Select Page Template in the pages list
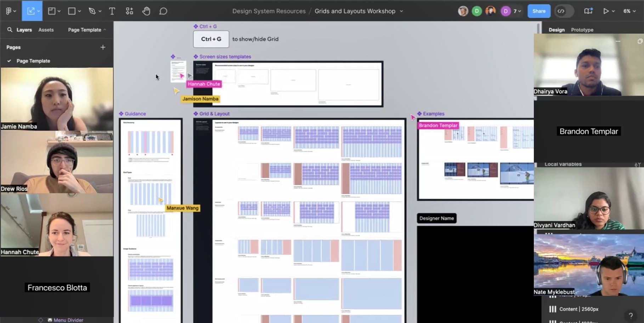The width and height of the screenshot is (644, 323). (x=33, y=61)
